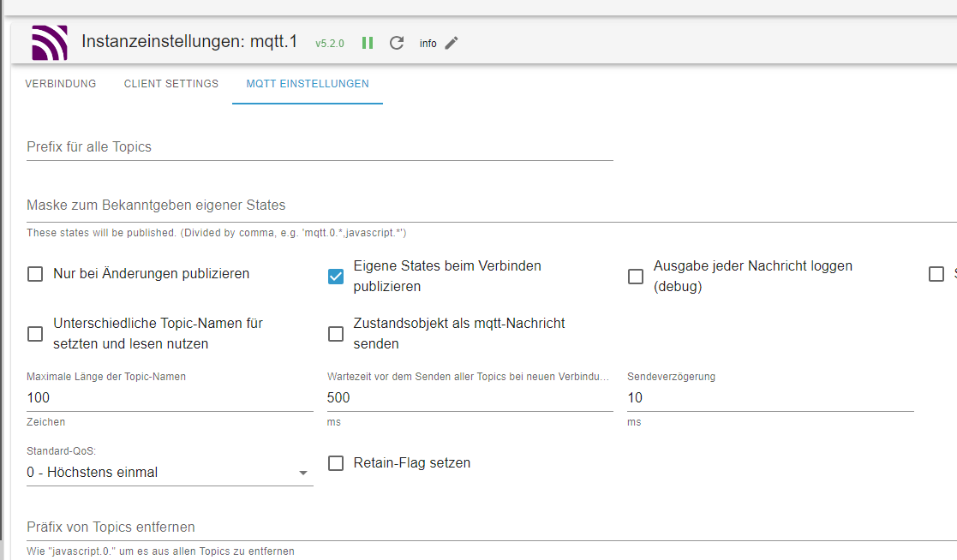
Task: Click the Wartezeit field showing 500
Action: point(470,397)
